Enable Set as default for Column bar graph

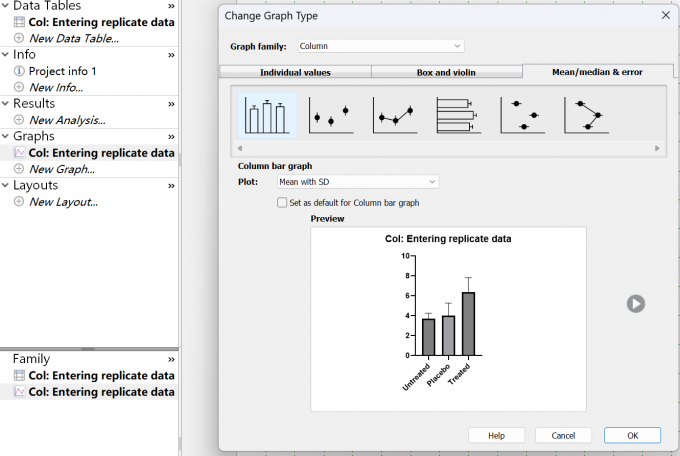pos(282,202)
